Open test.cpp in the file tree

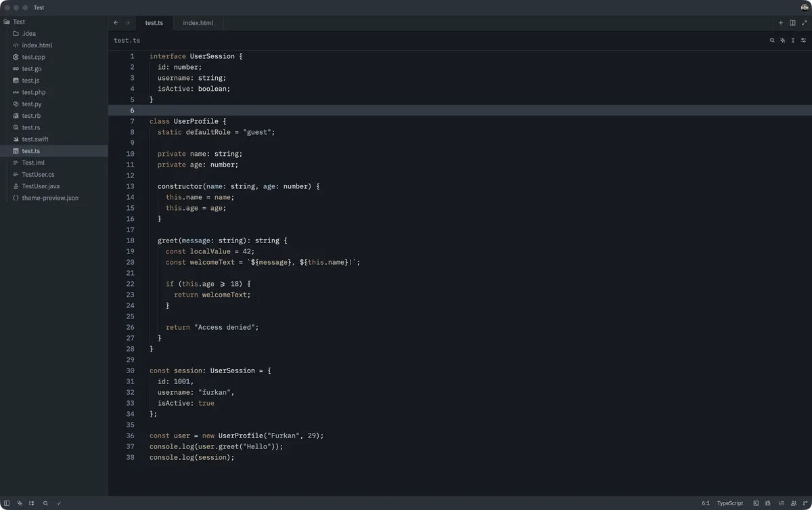pos(54,57)
